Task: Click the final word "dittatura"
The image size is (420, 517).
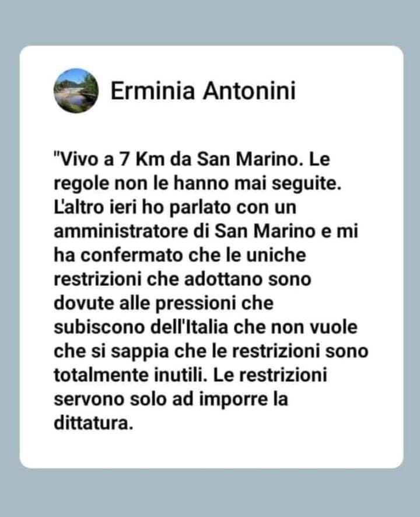Action: (93, 423)
